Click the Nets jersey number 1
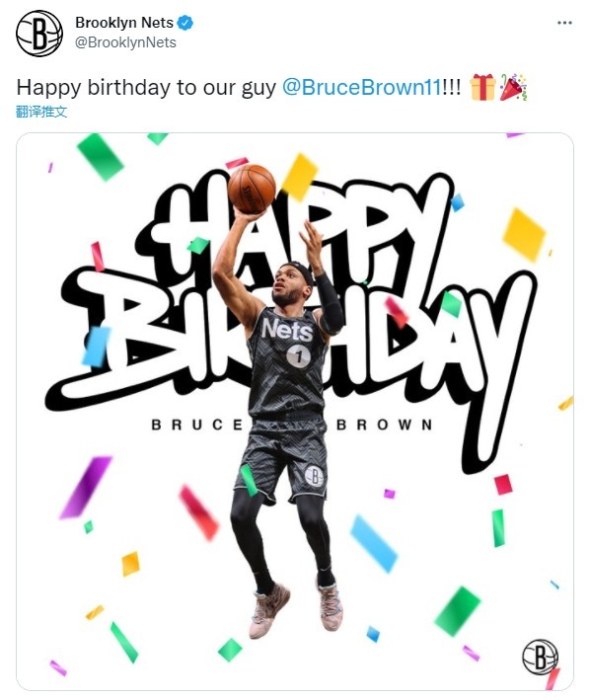The height and width of the screenshot is (700, 589). (x=299, y=356)
